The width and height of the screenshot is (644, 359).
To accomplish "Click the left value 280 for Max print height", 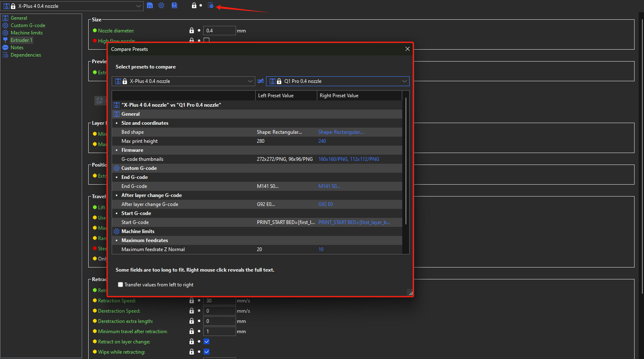I will 261,141.
